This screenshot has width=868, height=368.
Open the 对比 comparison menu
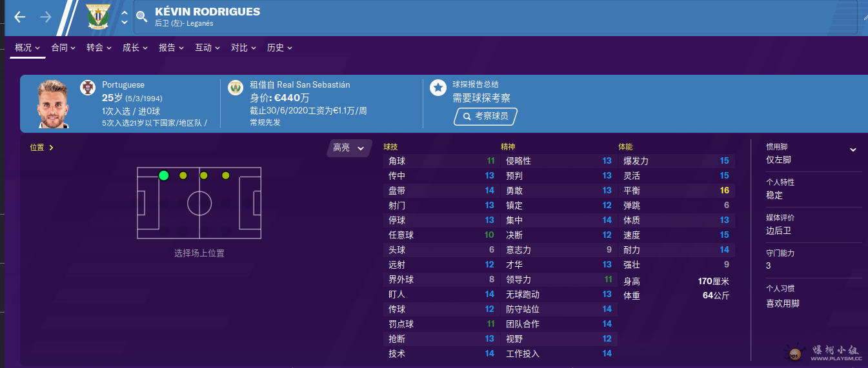tap(243, 48)
